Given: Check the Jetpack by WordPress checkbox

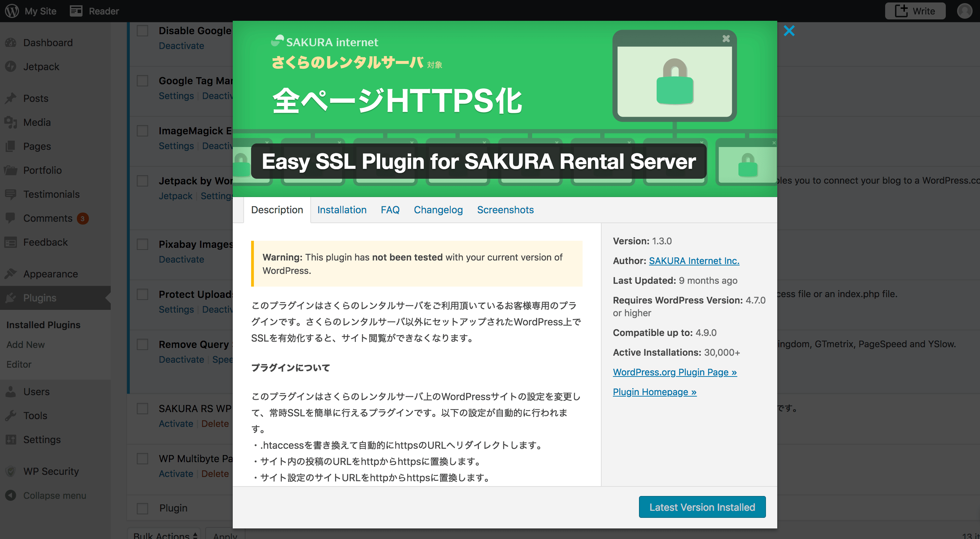Looking at the screenshot, I should [x=143, y=181].
